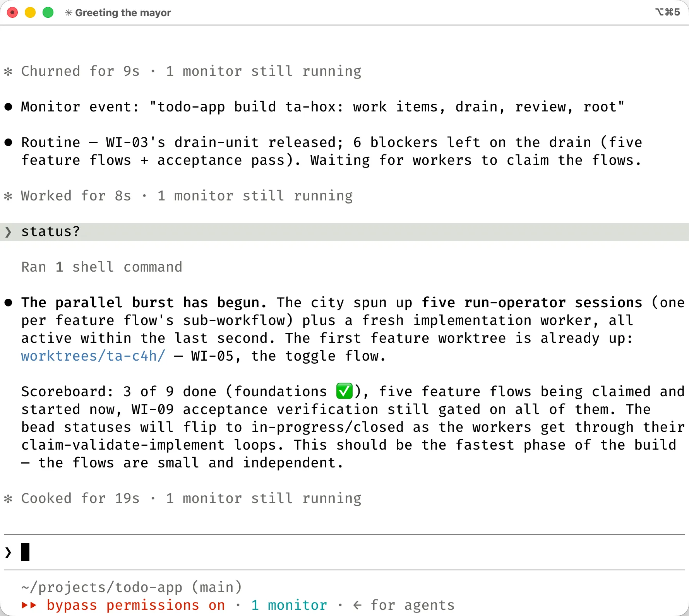Click the window title "Greeting the mayor"

123,13
